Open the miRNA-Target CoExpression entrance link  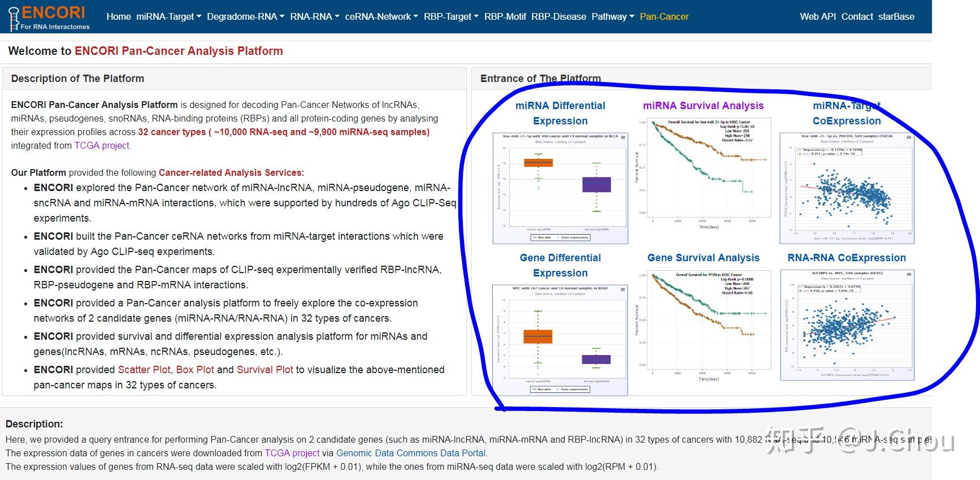click(847, 113)
